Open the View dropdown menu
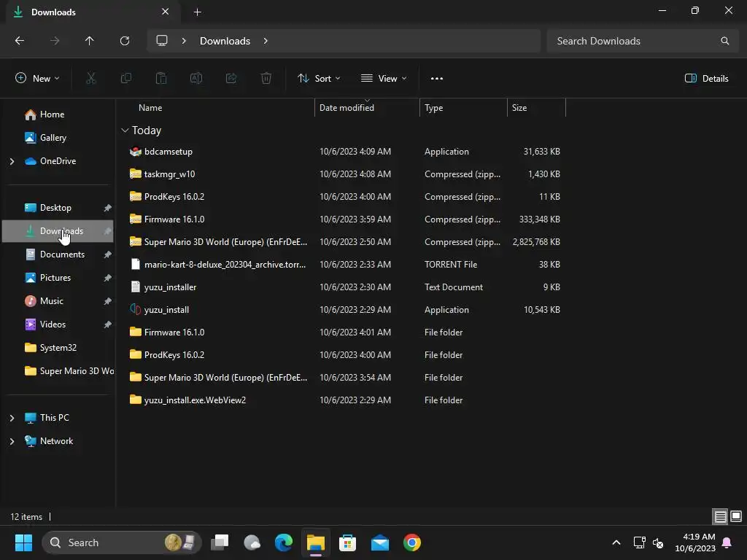The height and width of the screenshot is (560, 747). tap(384, 79)
